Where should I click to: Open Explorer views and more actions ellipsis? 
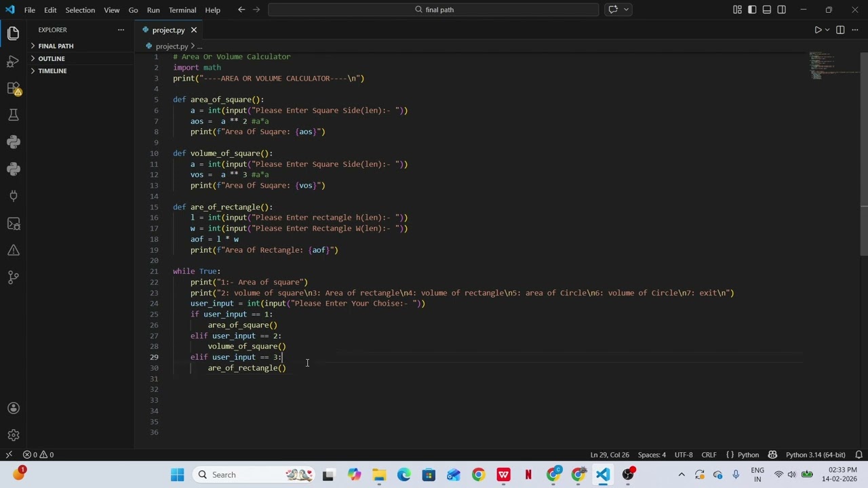121,30
